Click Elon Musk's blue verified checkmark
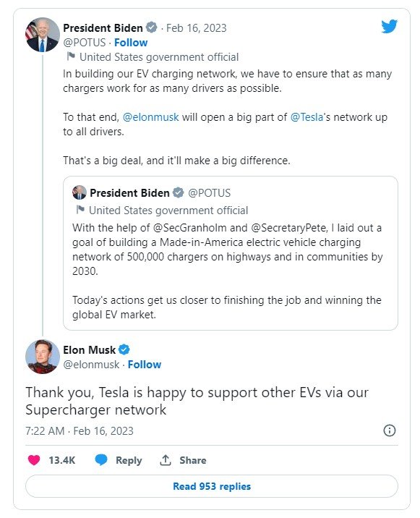Screen dimensions: 420x518 (x=124, y=349)
